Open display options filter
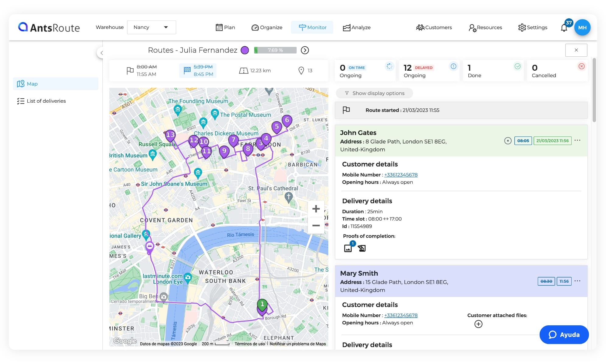This screenshot has height=364, width=606. (x=374, y=93)
